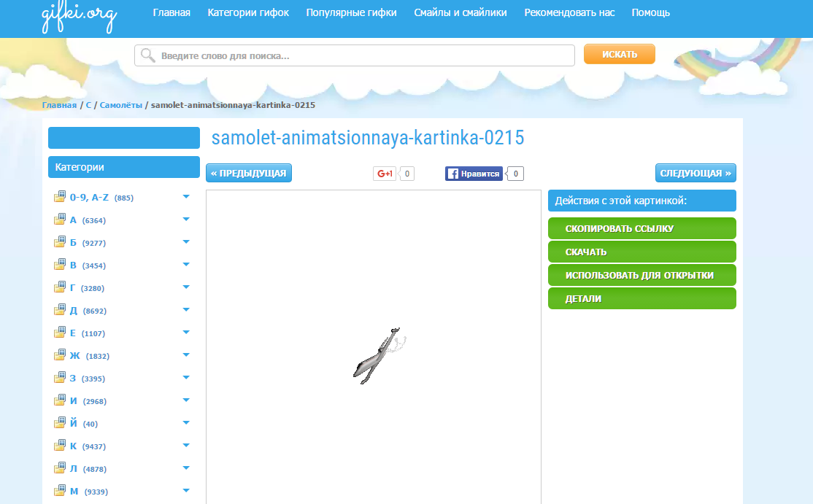Click the Google +1 share icon

[x=385, y=174]
